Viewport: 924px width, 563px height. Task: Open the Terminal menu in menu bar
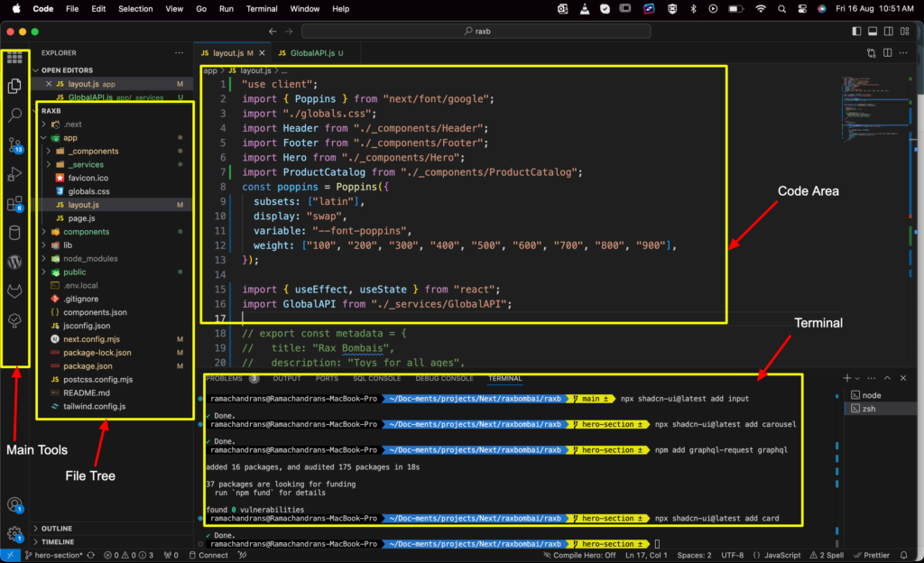pos(262,8)
